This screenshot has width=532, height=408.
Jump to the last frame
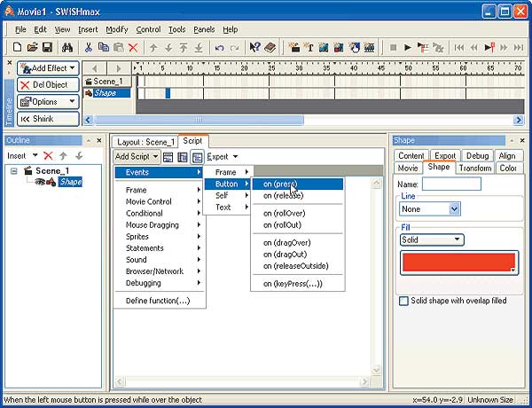519,48
